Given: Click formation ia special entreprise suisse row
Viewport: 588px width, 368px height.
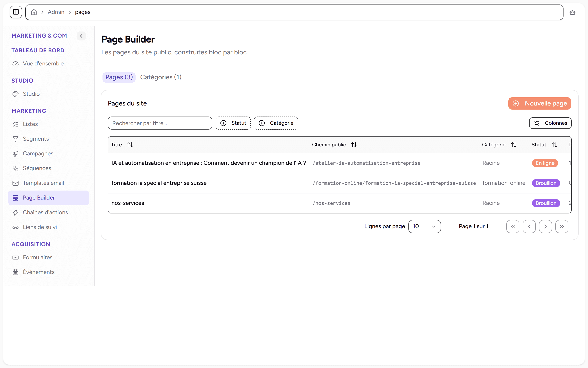Looking at the screenshot, I should coord(340,183).
